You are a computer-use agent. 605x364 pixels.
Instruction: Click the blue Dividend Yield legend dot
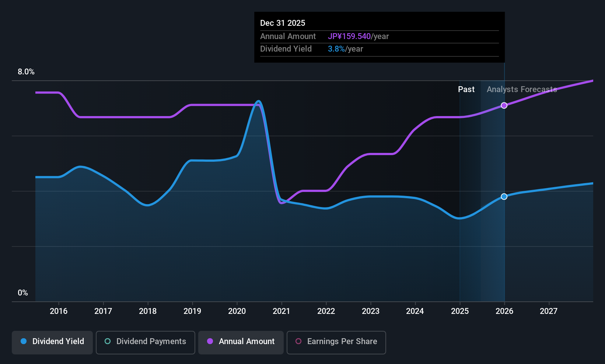point(24,341)
